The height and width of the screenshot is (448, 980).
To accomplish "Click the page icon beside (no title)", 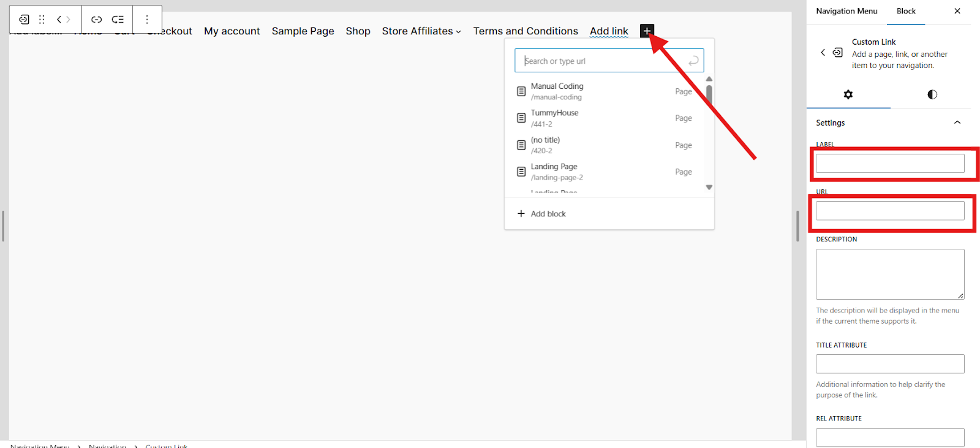I will click(x=521, y=145).
